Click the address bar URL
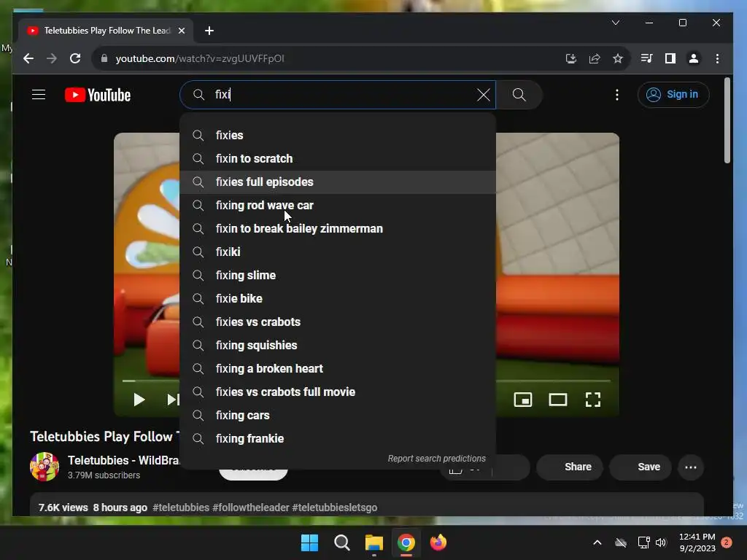The width and height of the screenshot is (747, 560). point(200,58)
